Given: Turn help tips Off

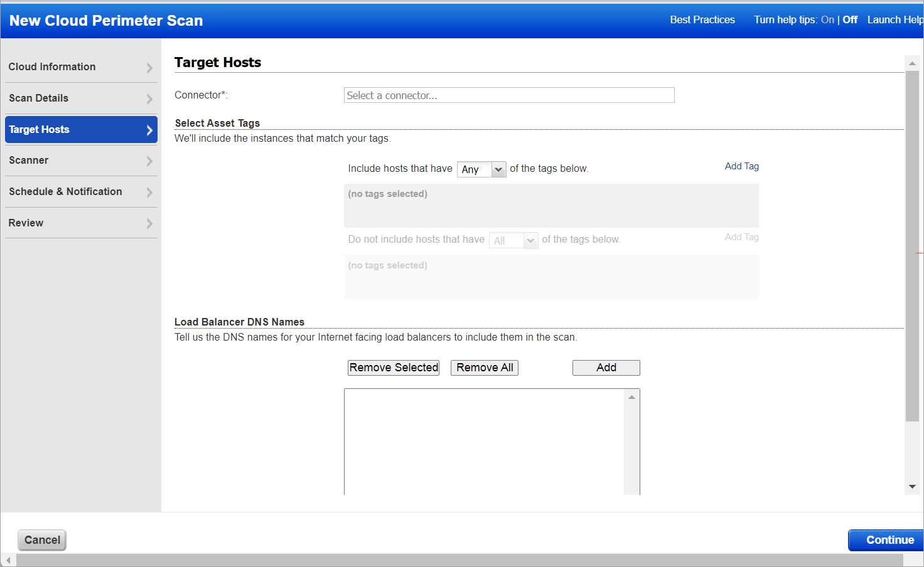Looking at the screenshot, I should 850,20.
